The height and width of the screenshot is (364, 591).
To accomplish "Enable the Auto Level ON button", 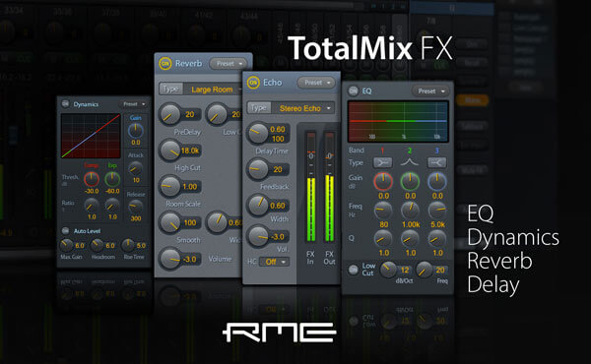I will (65, 231).
